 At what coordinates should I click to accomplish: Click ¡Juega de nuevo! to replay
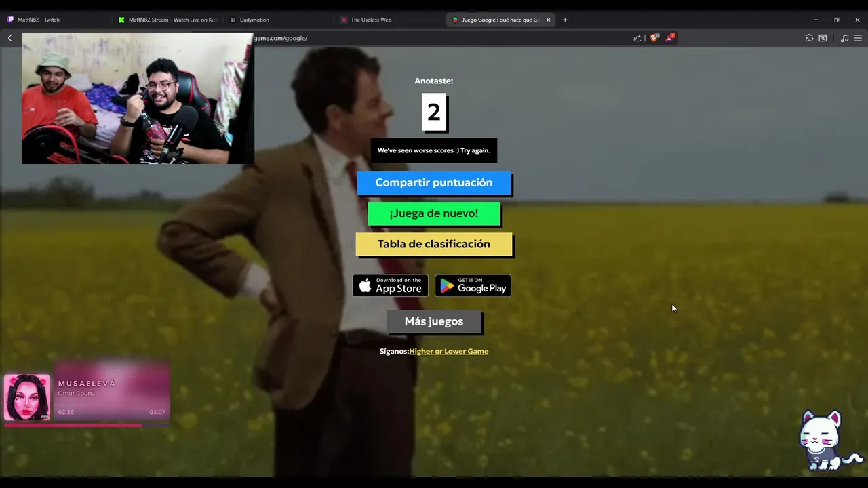tap(433, 213)
